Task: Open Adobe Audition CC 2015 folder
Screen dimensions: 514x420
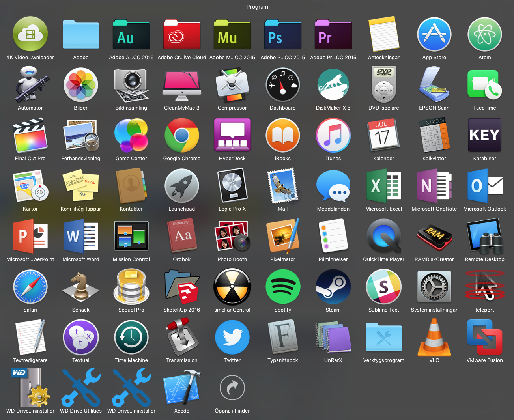Action: point(131,34)
